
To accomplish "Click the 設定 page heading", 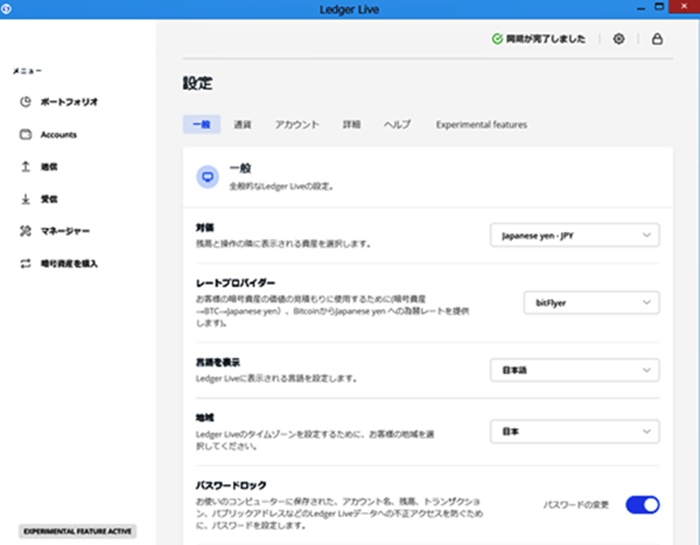I will click(197, 83).
